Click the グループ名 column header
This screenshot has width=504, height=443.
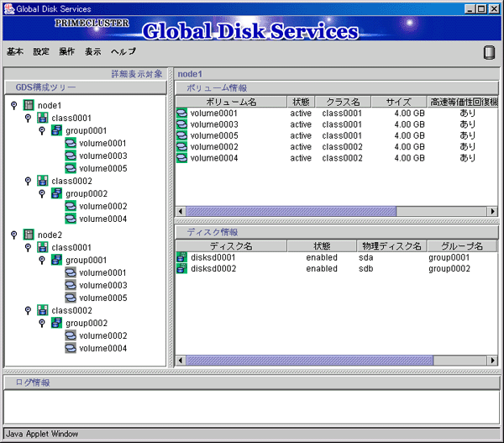462,246
